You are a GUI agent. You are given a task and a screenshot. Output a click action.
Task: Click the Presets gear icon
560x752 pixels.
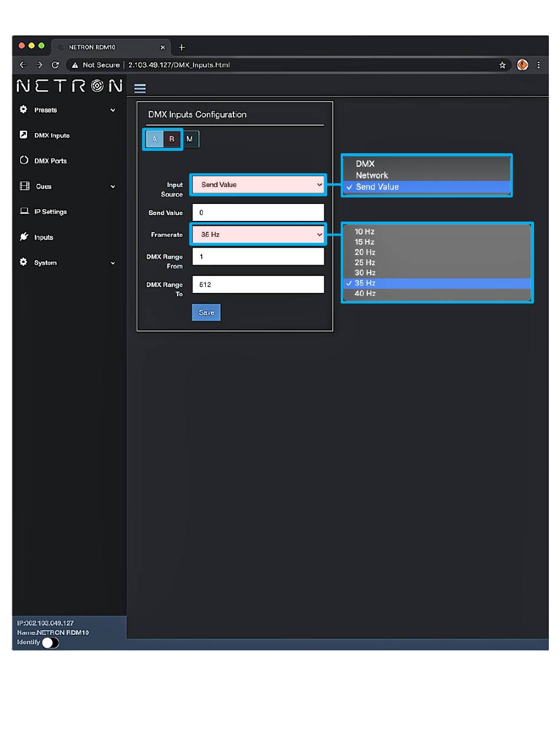[24, 110]
